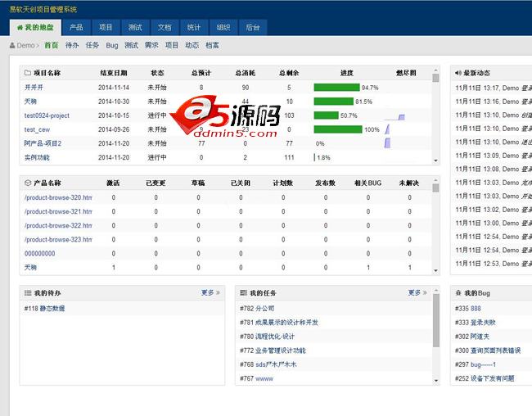Open project 阿产品-项目2
This screenshot has width=532, height=416.
pos(43,143)
